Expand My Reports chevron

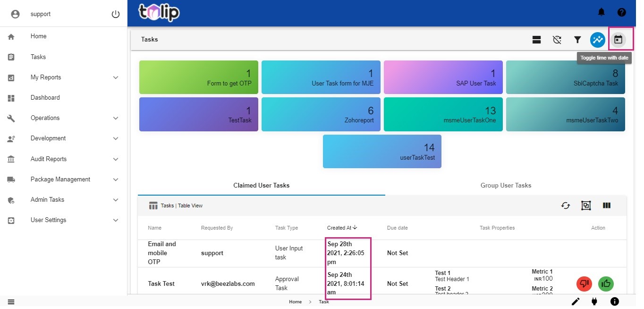(116, 77)
